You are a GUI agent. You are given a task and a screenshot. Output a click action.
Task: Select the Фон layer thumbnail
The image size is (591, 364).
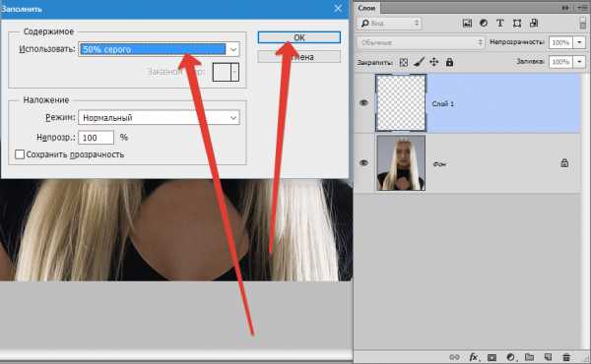tap(401, 162)
